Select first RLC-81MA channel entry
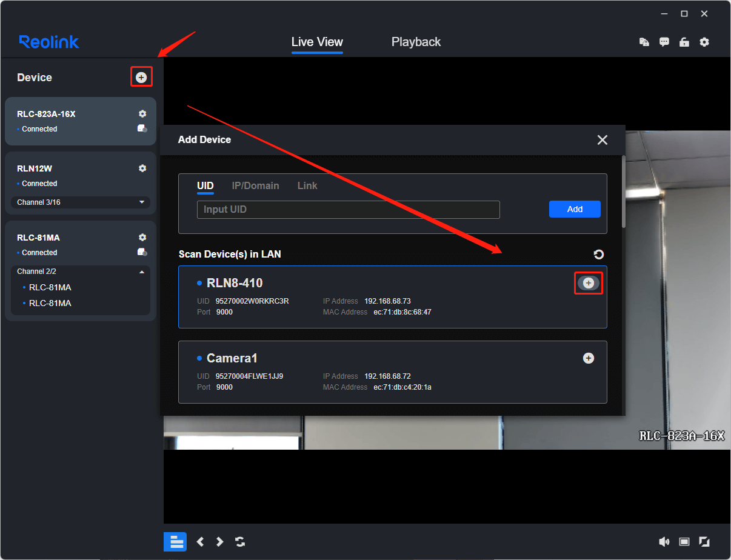 point(50,287)
